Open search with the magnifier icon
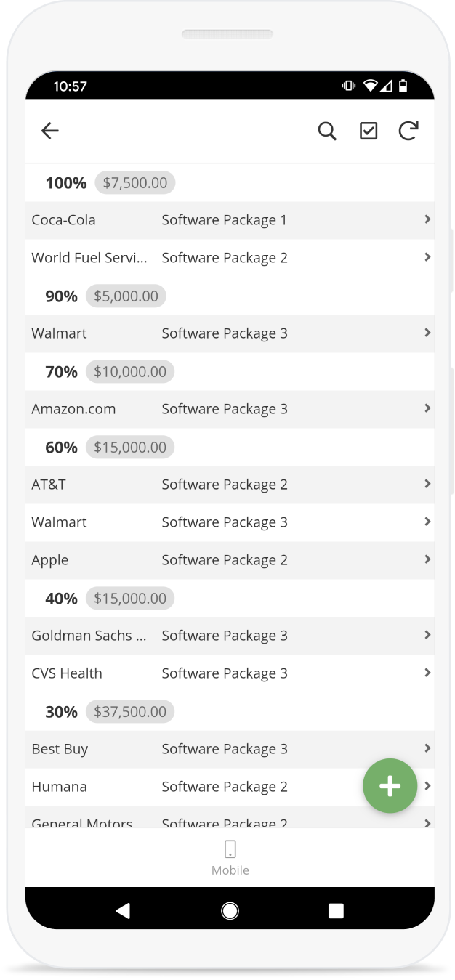The height and width of the screenshot is (980, 455). coord(327,131)
